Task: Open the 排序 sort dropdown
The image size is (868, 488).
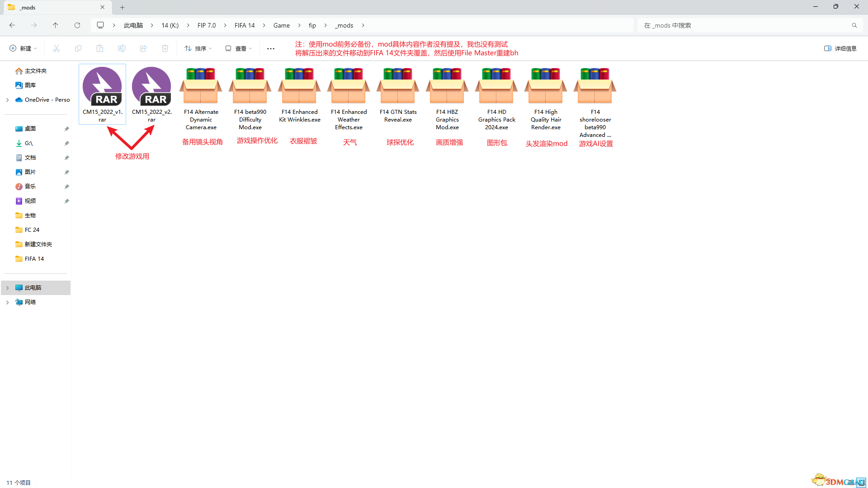Action: [x=198, y=48]
